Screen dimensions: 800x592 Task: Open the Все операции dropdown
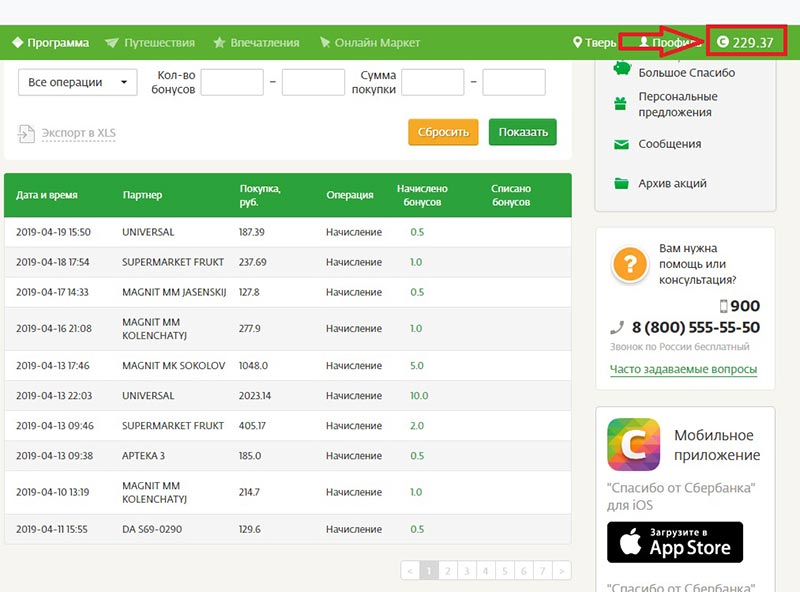[78, 82]
